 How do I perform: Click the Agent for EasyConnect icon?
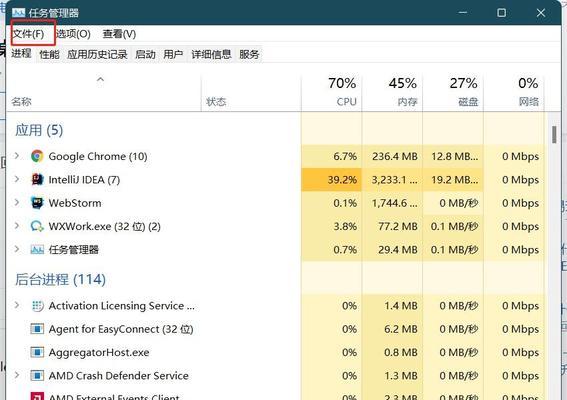click(x=37, y=329)
